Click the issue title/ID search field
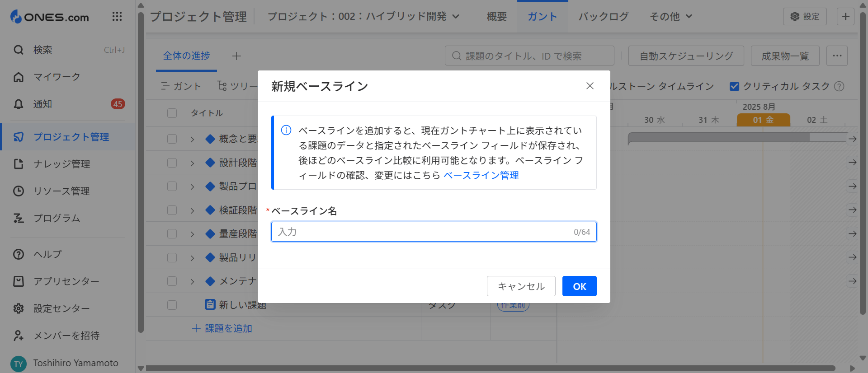 click(x=529, y=56)
